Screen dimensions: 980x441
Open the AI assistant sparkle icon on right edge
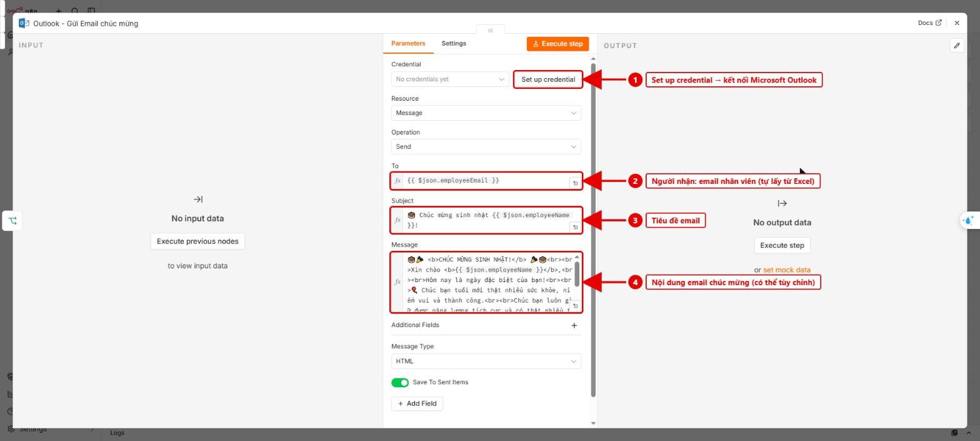[969, 220]
